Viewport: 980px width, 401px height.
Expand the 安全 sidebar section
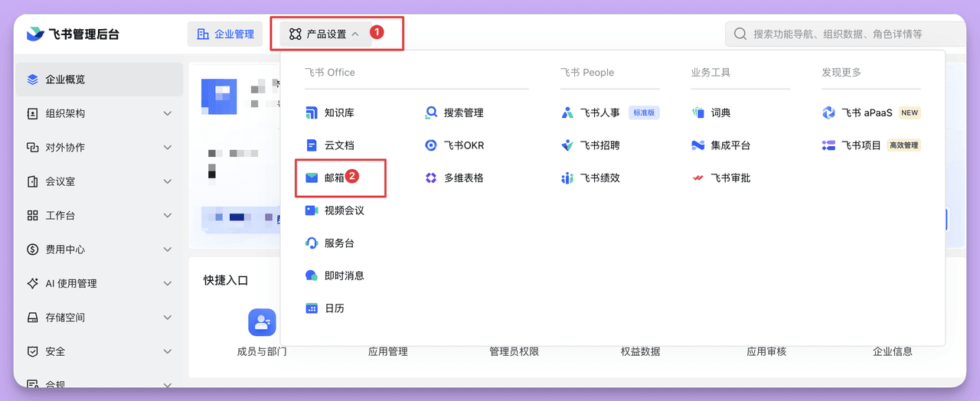coord(168,352)
